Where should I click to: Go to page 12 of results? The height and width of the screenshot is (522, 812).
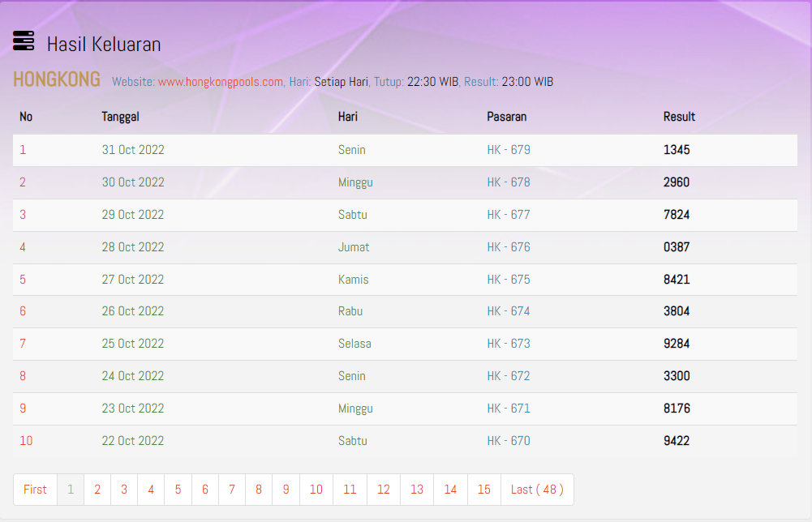pyautogui.click(x=384, y=490)
